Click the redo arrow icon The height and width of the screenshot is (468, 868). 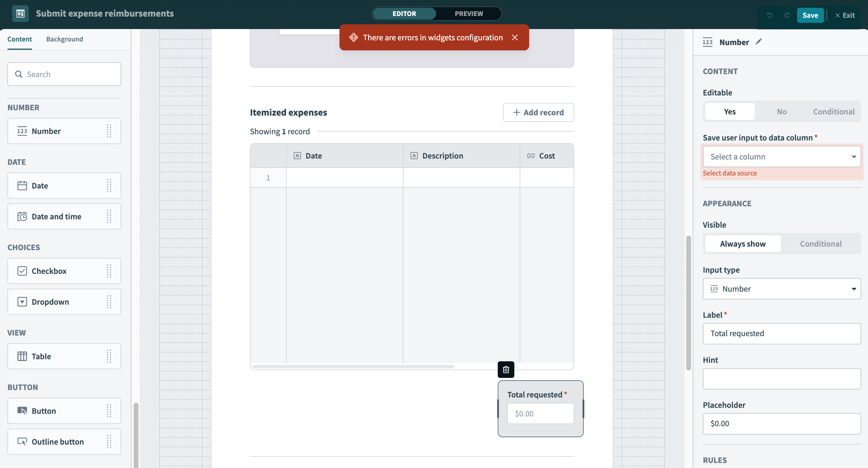pos(787,15)
